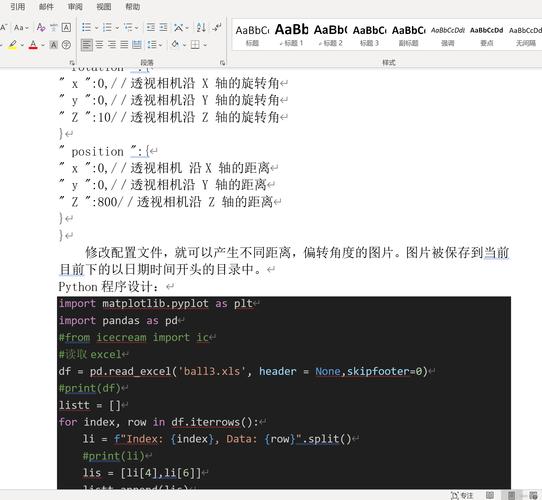542x500 pixels.
Task: Apply numbered list
Action: [107, 27]
